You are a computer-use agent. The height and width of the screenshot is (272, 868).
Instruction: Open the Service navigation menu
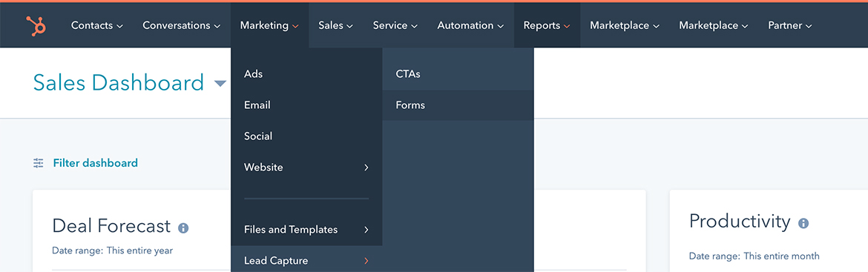395,25
